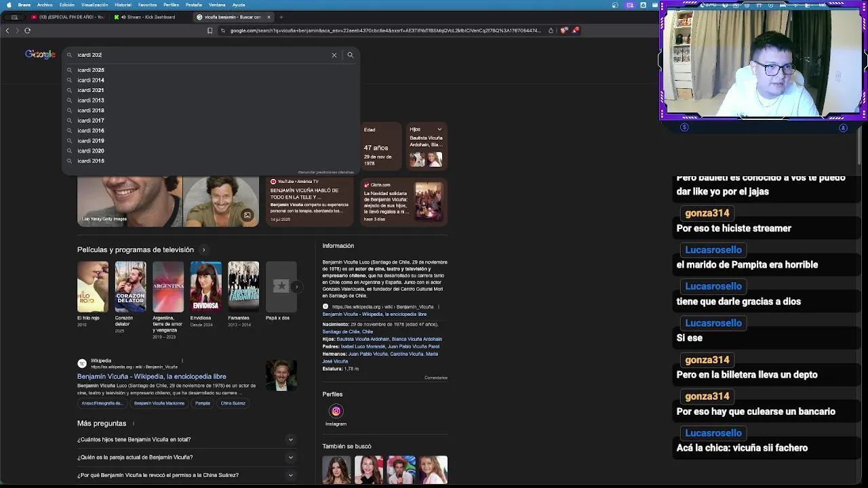Click Comentarios link under info panel
The height and width of the screenshot is (488, 868).
pyautogui.click(x=436, y=378)
